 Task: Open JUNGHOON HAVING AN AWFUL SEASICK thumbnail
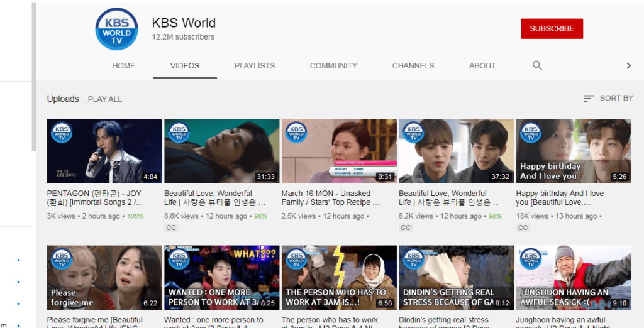click(574, 278)
